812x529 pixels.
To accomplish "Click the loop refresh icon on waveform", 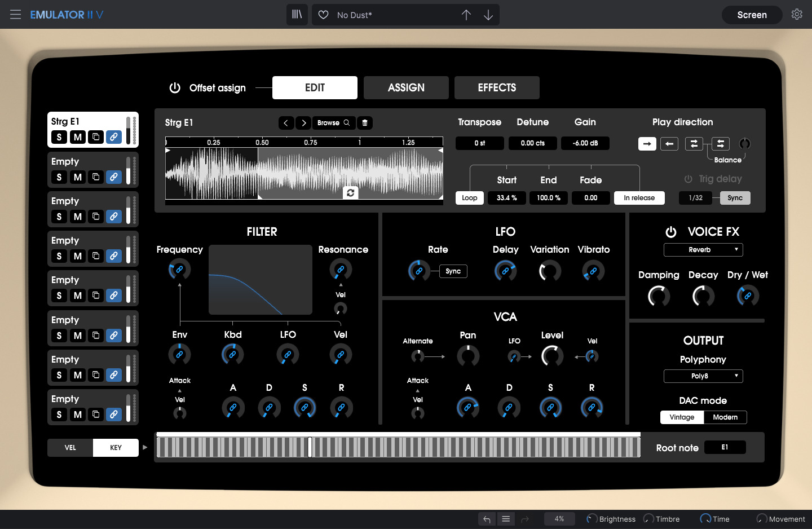I will point(351,193).
